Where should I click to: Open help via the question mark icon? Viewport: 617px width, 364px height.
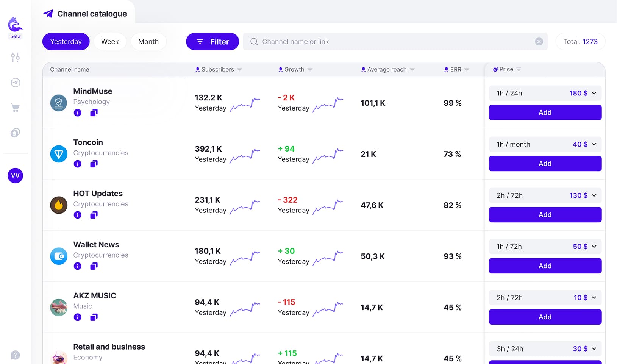point(15,355)
